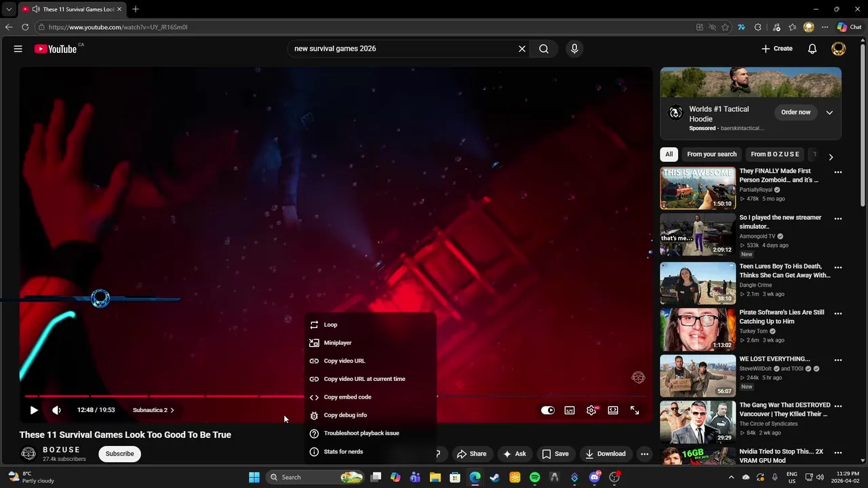Open the browser tab list dropdown
This screenshot has height=488, width=868.
click(x=9, y=9)
